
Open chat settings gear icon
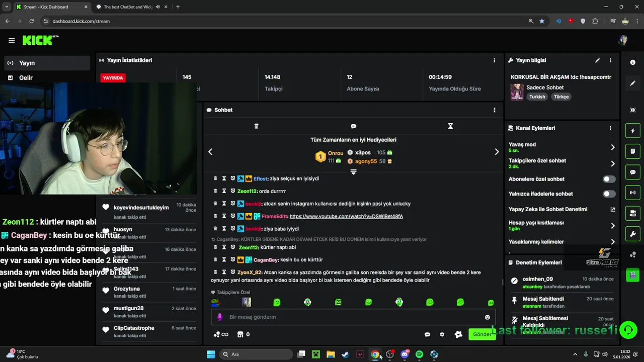tap(442, 334)
